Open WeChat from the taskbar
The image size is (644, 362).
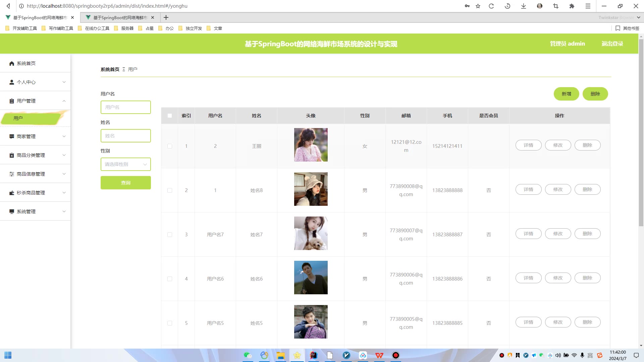click(x=248, y=355)
